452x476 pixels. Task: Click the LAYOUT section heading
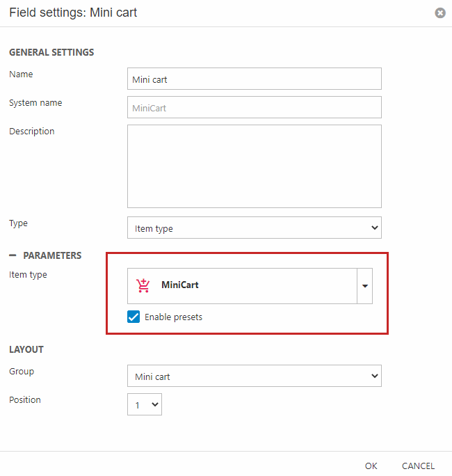tap(26, 349)
